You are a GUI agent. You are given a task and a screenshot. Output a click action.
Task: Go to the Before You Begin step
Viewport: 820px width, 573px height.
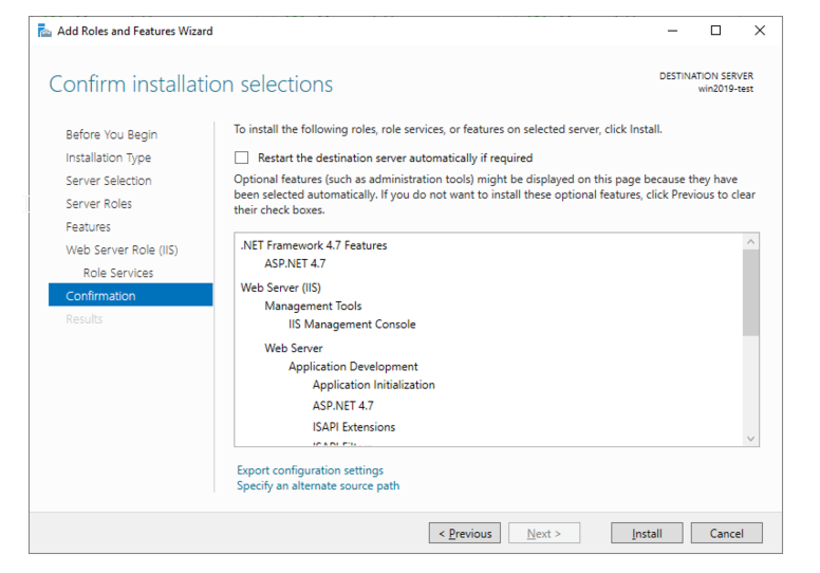click(111, 135)
